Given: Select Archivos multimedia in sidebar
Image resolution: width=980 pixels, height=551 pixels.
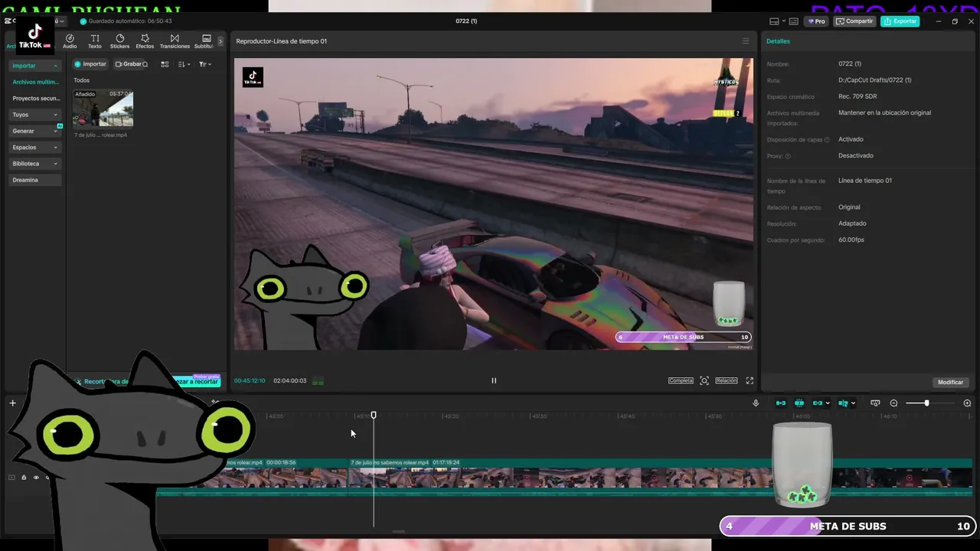Looking at the screenshot, I should point(35,82).
